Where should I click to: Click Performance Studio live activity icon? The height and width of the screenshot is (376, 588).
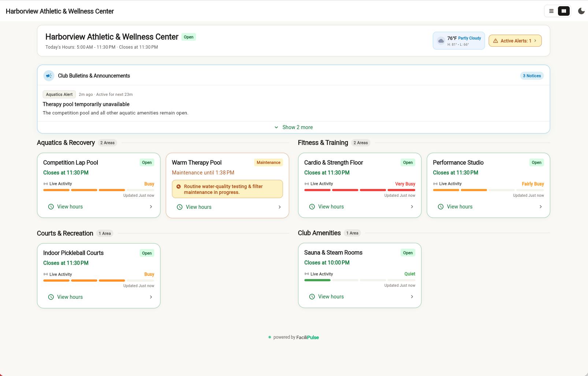coord(435,184)
